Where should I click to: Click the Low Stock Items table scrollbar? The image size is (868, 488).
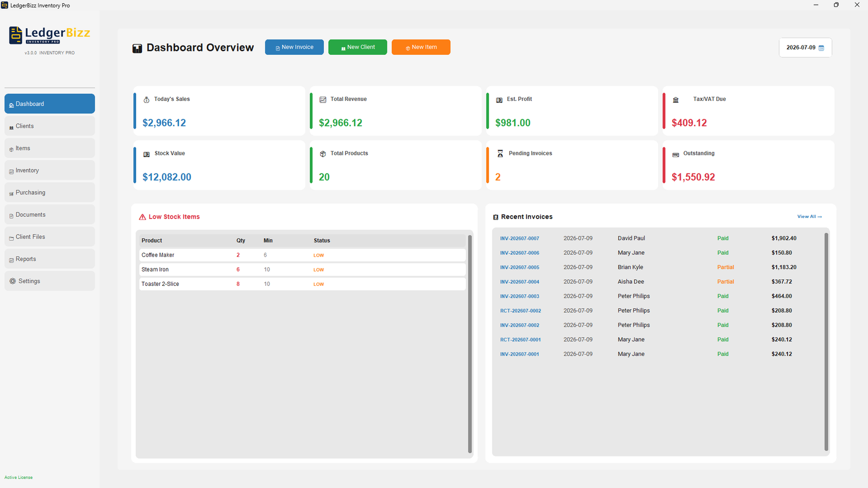coord(470,344)
